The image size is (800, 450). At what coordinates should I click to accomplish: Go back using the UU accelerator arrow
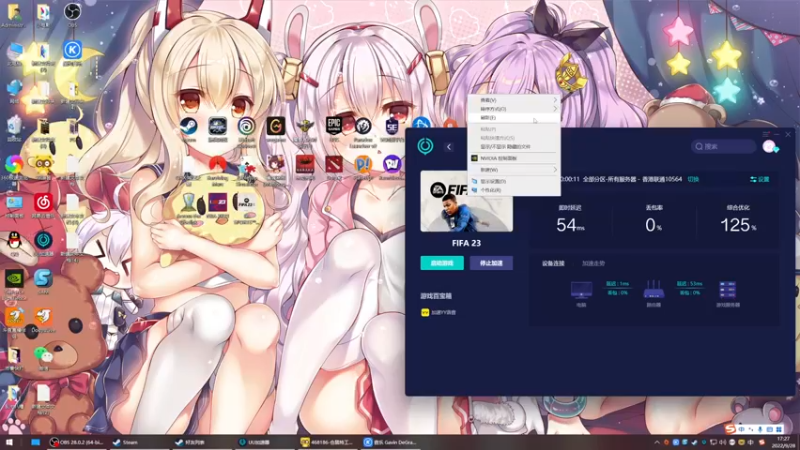(449, 147)
